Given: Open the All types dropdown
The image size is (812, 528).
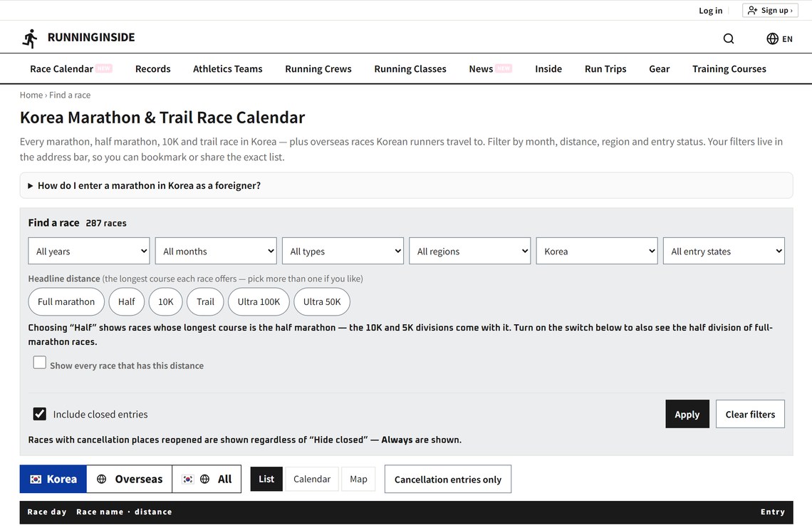Looking at the screenshot, I should 343,252.
